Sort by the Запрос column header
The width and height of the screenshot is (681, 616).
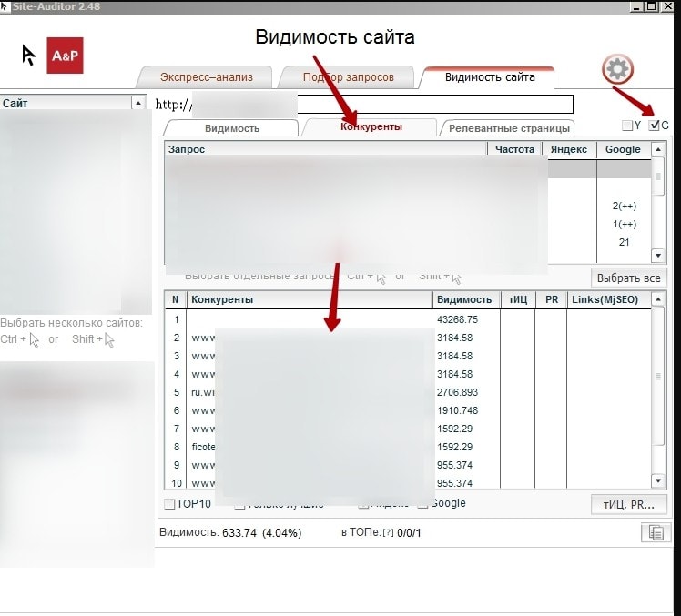pyautogui.click(x=326, y=149)
